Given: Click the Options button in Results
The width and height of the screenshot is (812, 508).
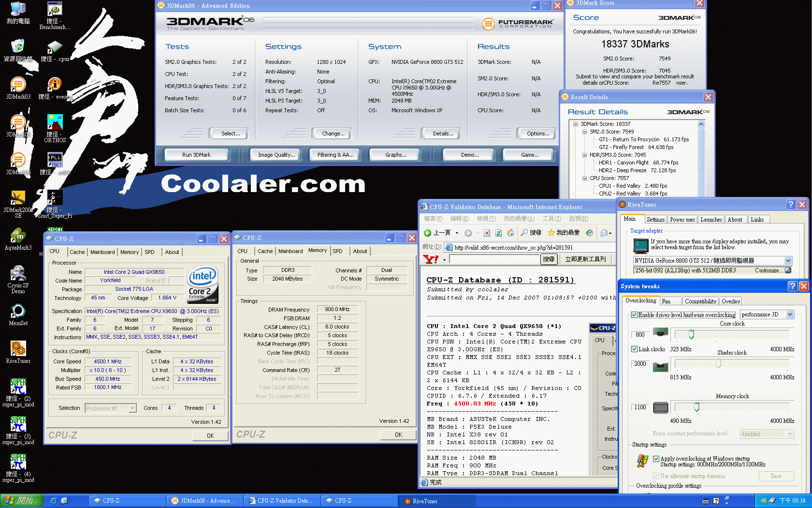Looking at the screenshot, I should tap(537, 134).
